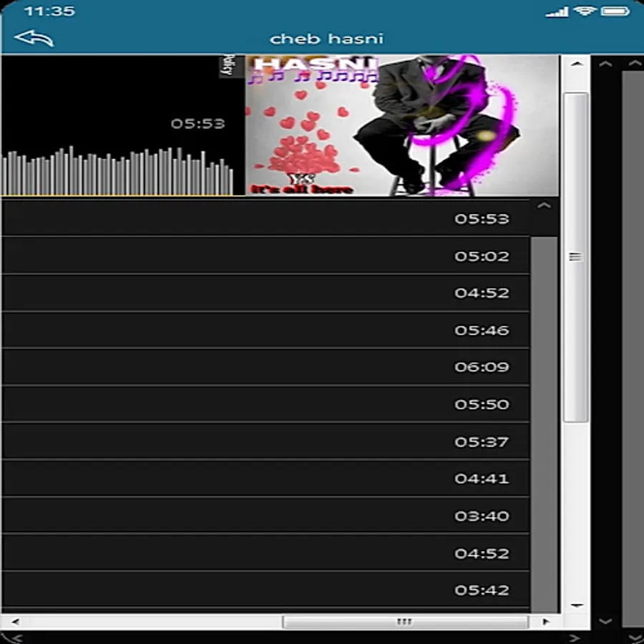Tap the Wi-Fi icon in status bar
This screenshot has height=644, width=644.
click(x=585, y=11)
